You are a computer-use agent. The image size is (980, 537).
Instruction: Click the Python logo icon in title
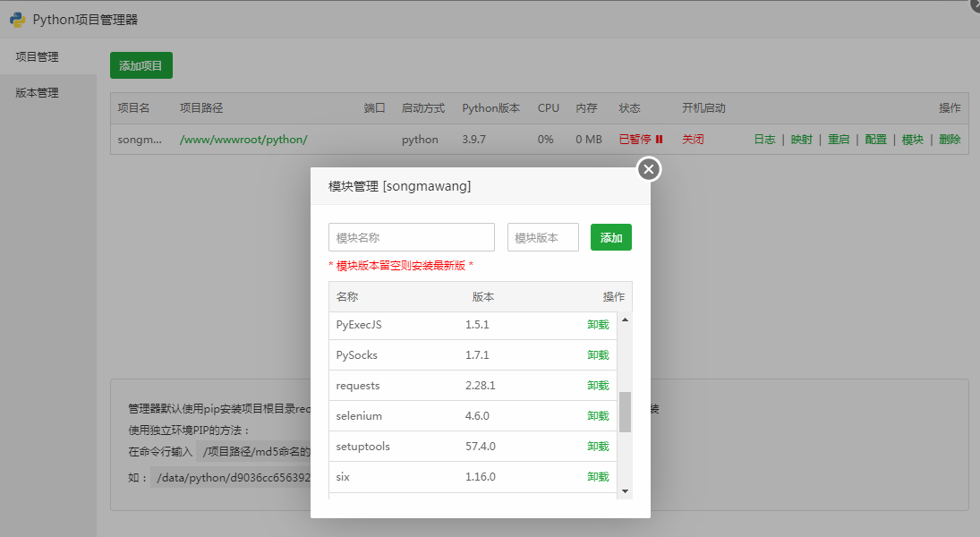coord(18,20)
